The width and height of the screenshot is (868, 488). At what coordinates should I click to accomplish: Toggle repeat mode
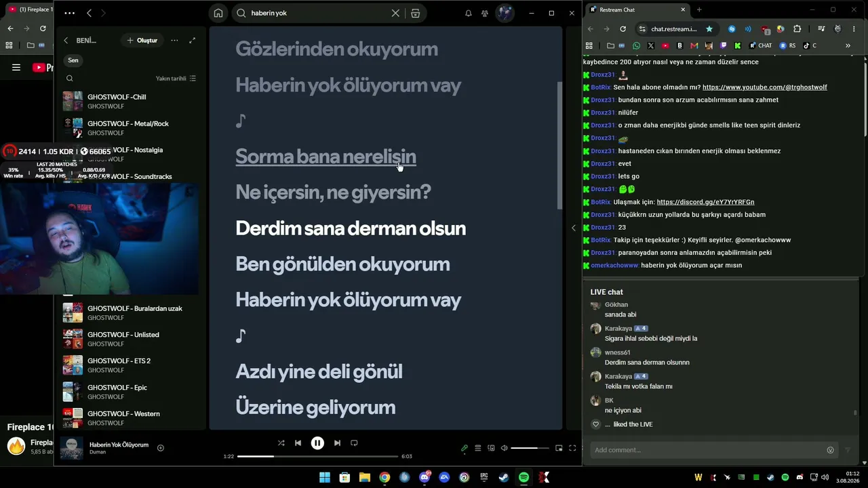coord(354,443)
